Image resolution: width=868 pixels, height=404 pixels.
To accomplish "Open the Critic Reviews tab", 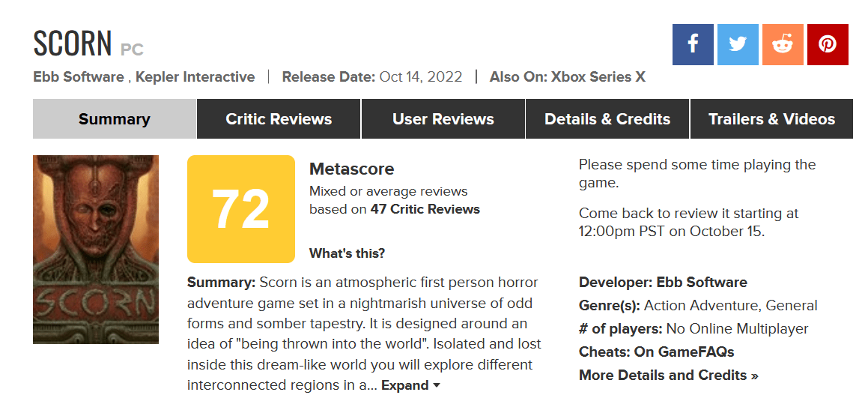I will tap(279, 118).
